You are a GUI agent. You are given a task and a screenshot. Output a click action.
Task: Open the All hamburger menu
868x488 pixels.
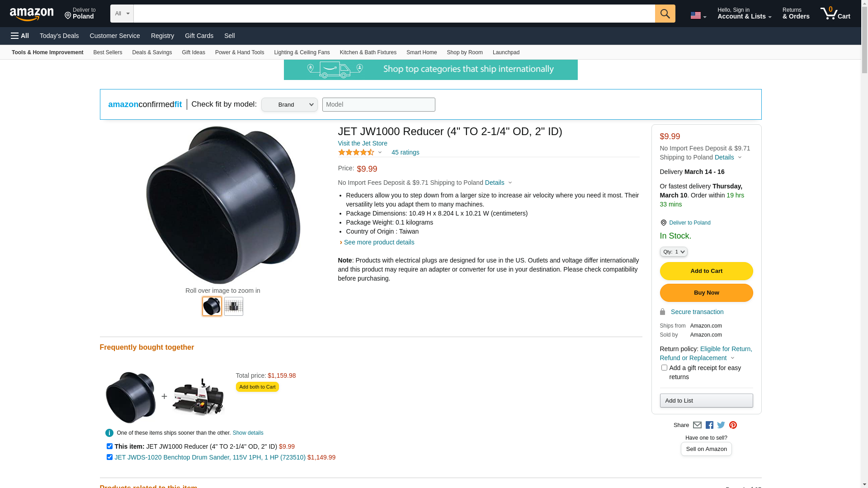[20, 36]
